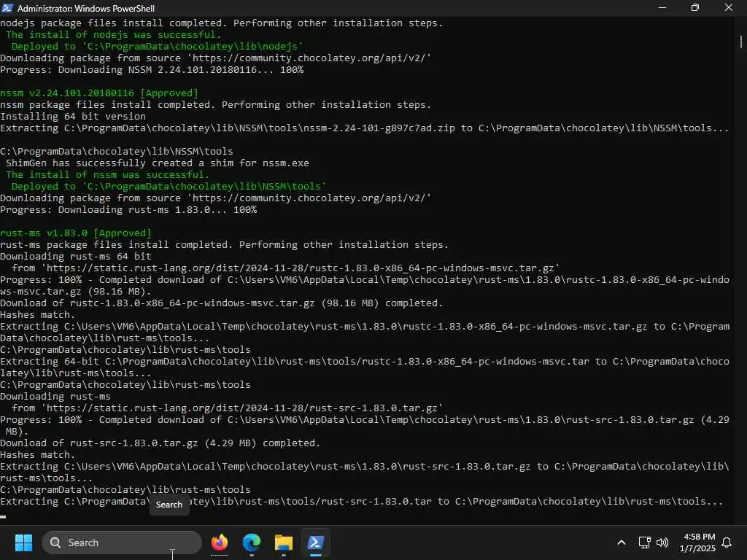747x560 pixels.
Task: Click 'Progress: Downloading NSSM 2.24.101.20180116' line
Action: [152, 69]
